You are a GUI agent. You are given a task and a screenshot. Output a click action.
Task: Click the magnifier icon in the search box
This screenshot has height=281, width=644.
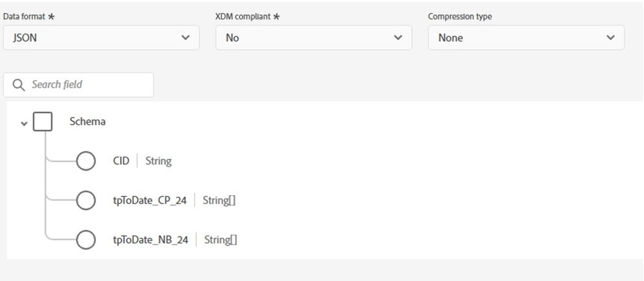[x=18, y=85]
